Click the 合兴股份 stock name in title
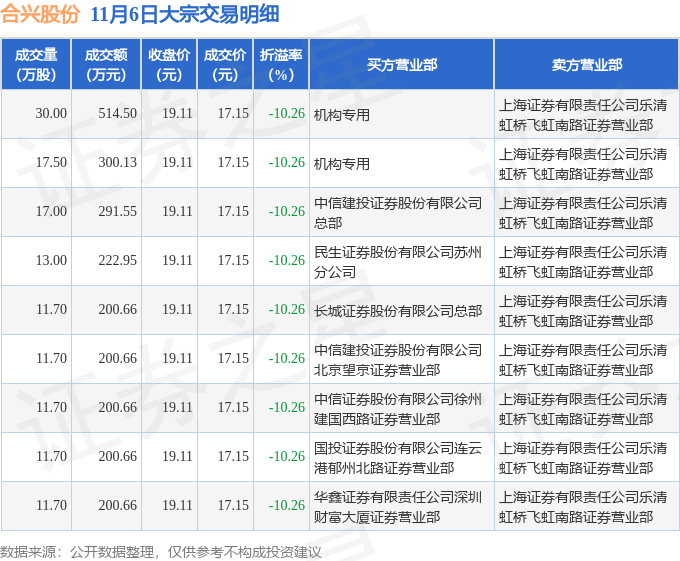Screen dimensions: 680x561 40,13
